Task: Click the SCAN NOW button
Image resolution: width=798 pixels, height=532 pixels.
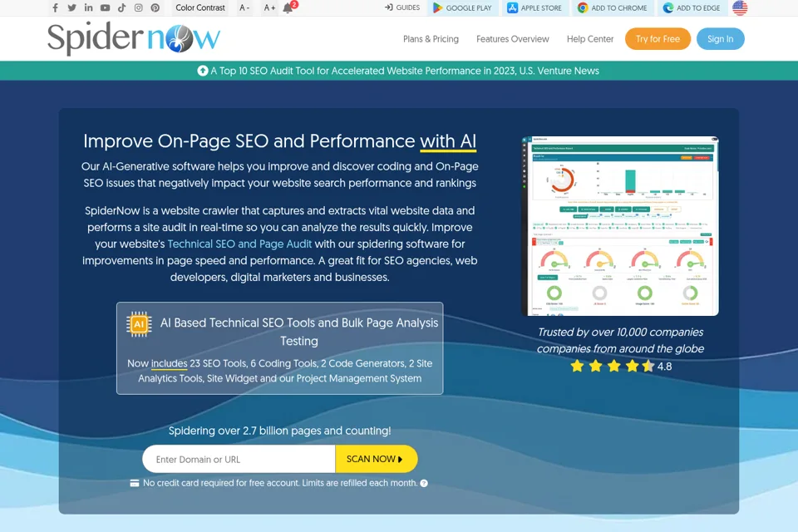Action: (x=376, y=459)
